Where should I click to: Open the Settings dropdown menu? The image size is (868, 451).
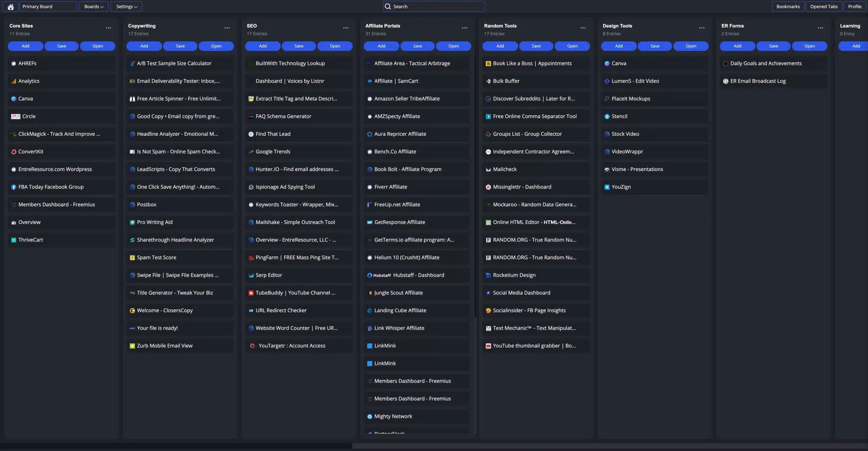click(126, 6)
